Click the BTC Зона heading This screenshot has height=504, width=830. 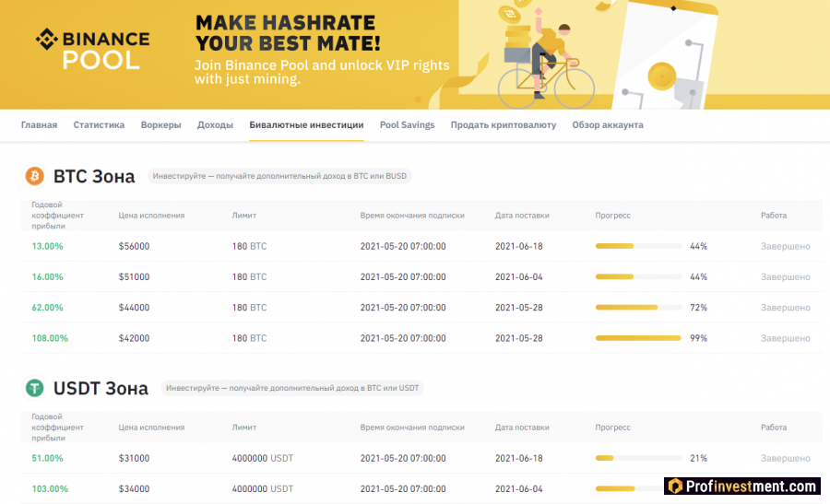click(94, 176)
